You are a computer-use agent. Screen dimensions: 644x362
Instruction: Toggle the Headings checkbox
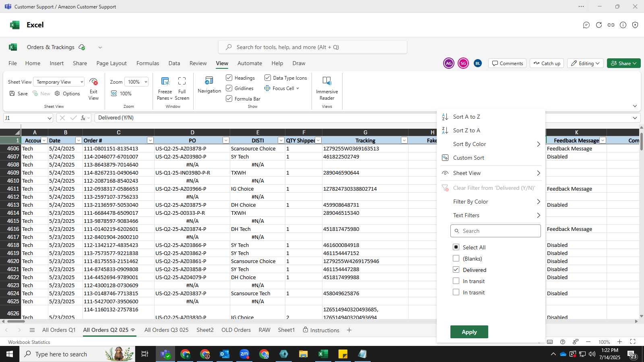coord(229,78)
